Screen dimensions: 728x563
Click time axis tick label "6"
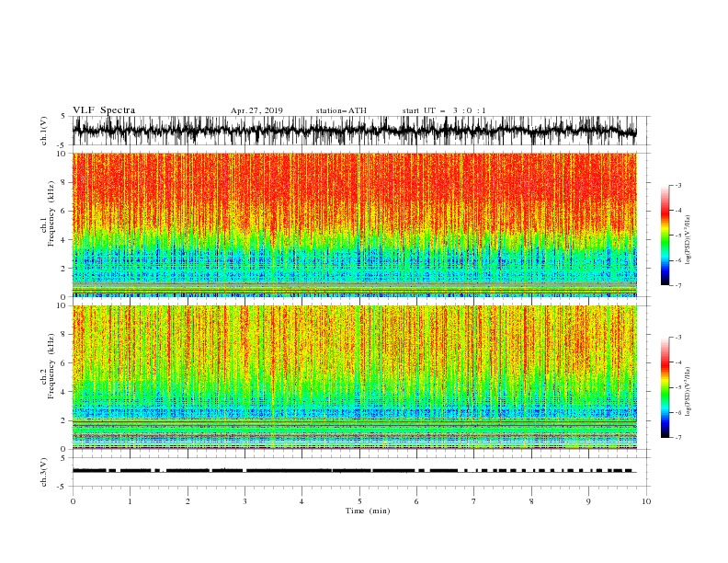coord(416,501)
